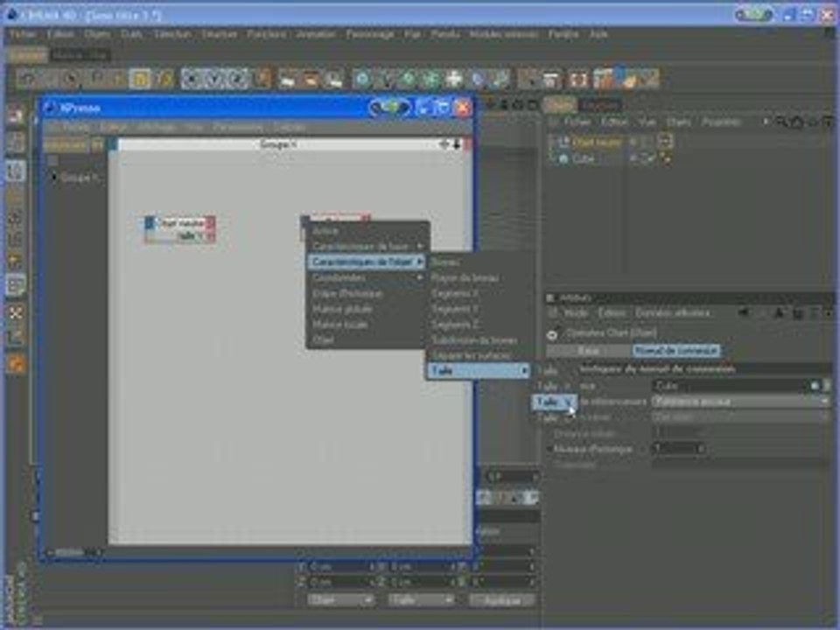This screenshot has height=630, width=840.
Task: Click the blue deformer icon in toolbar
Action: (x=477, y=79)
